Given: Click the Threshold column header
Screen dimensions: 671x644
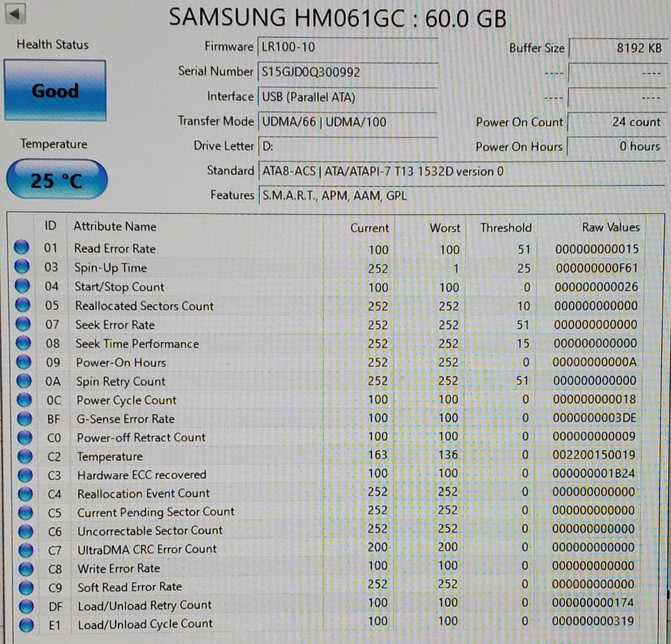Looking at the screenshot, I should point(506,228).
